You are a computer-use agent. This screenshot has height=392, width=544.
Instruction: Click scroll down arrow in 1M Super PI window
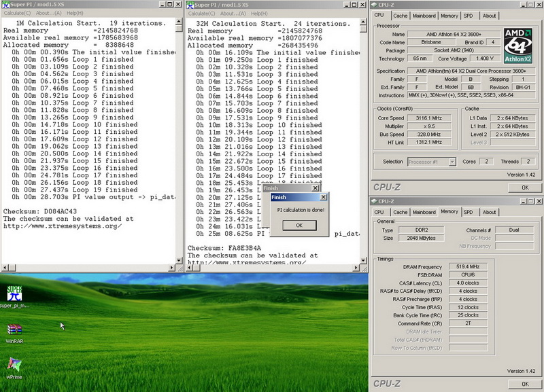click(x=179, y=260)
